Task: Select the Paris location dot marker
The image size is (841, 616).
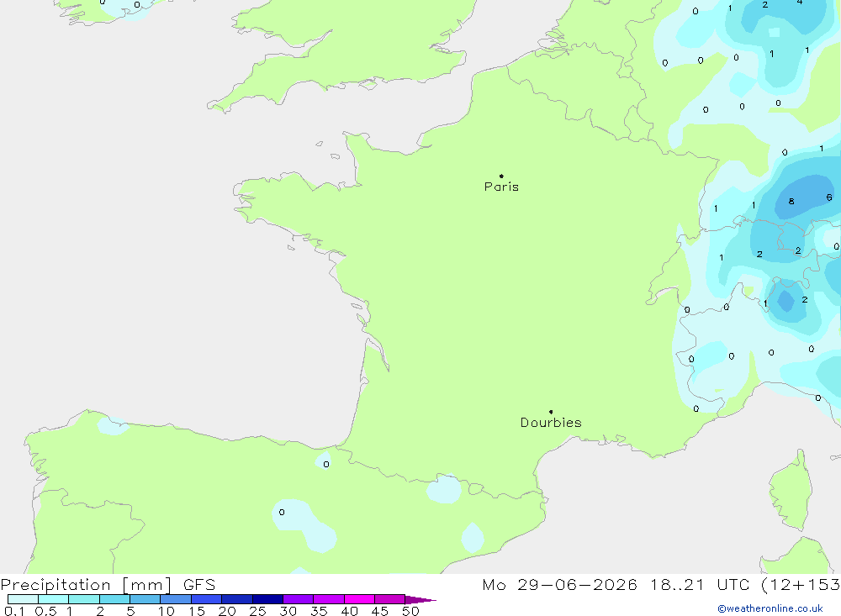Action: click(501, 176)
